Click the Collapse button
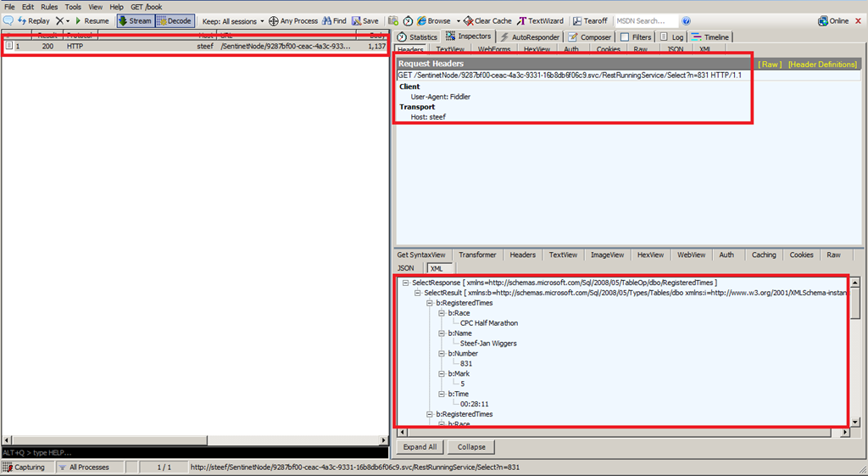This screenshot has width=868, height=476. pos(471,446)
